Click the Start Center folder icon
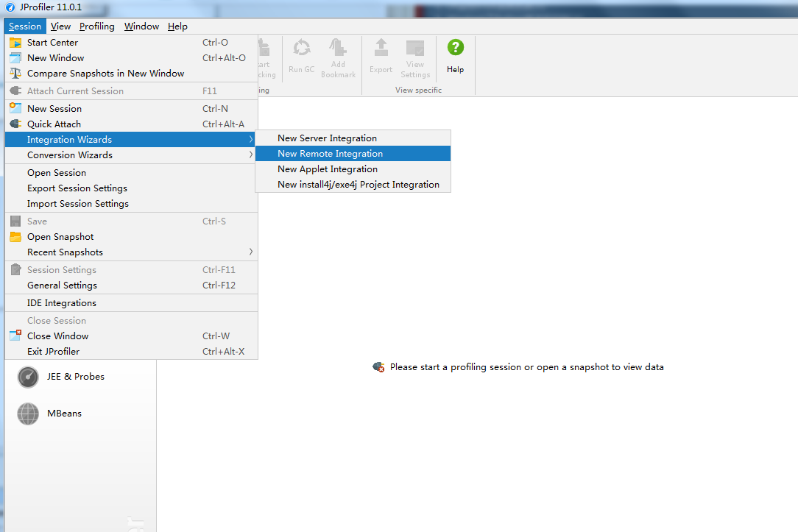Screen dimensions: 798x532 15,43
